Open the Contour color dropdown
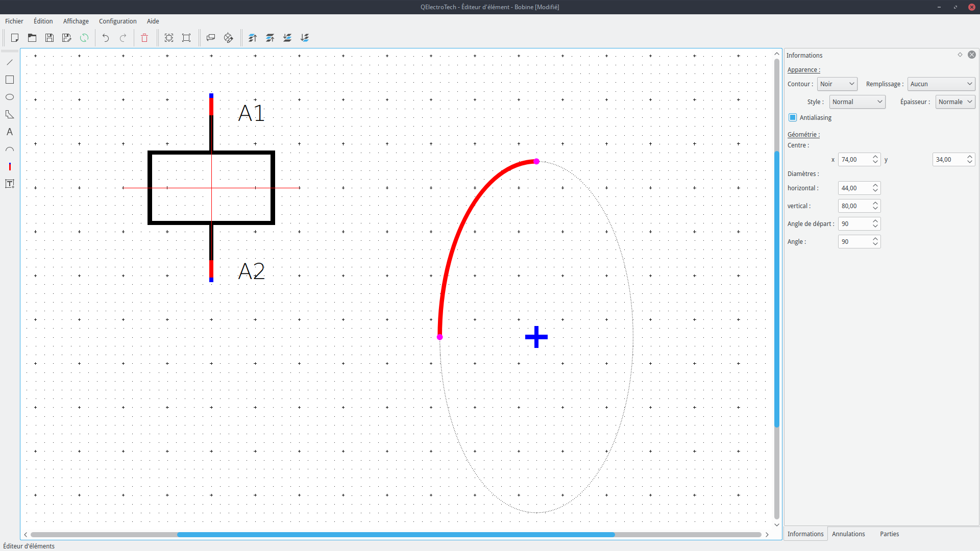980x551 pixels. pos(837,84)
